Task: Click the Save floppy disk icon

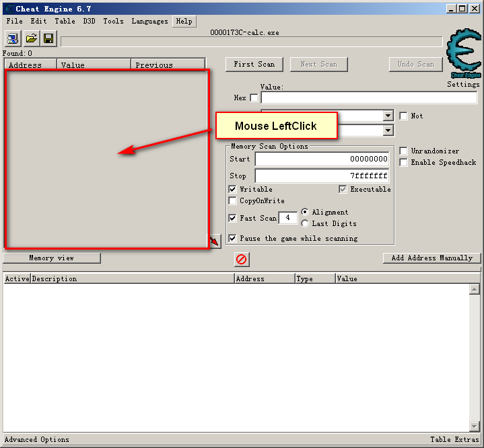Action: [x=48, y=38]
